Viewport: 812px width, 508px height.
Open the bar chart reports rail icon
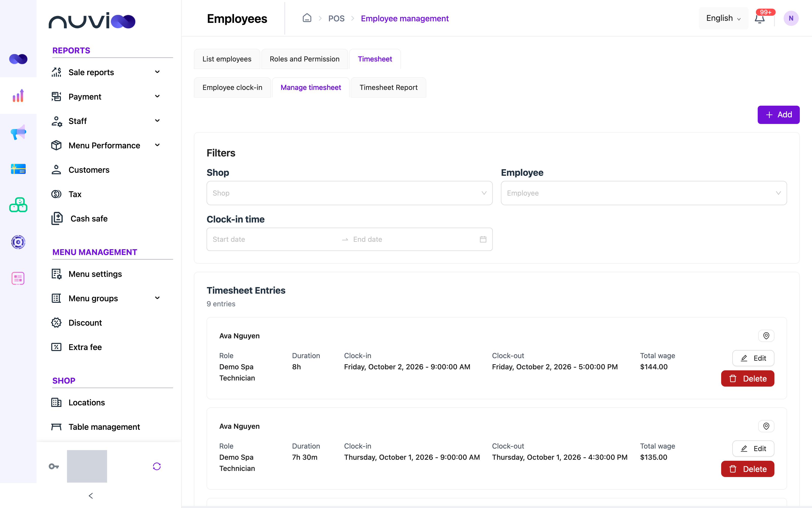pos(18,96)
